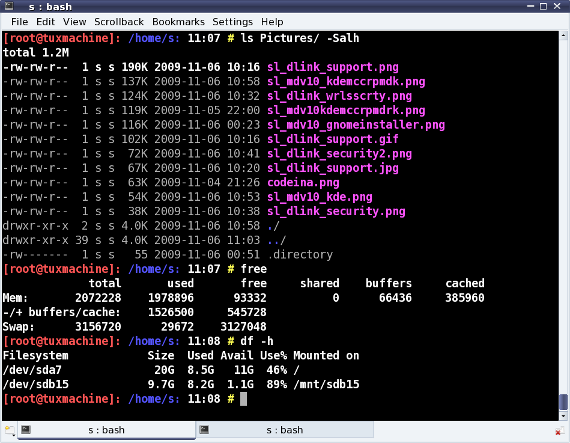This screenshot has width=570, height=443.
Task: Open the Settings menu
Action: [232, 22]
